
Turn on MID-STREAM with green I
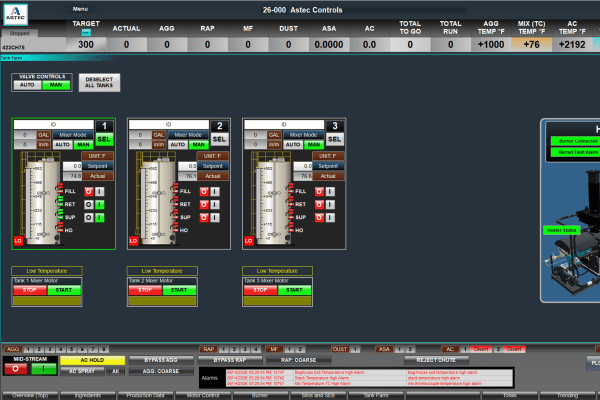(x=44, y=369)
